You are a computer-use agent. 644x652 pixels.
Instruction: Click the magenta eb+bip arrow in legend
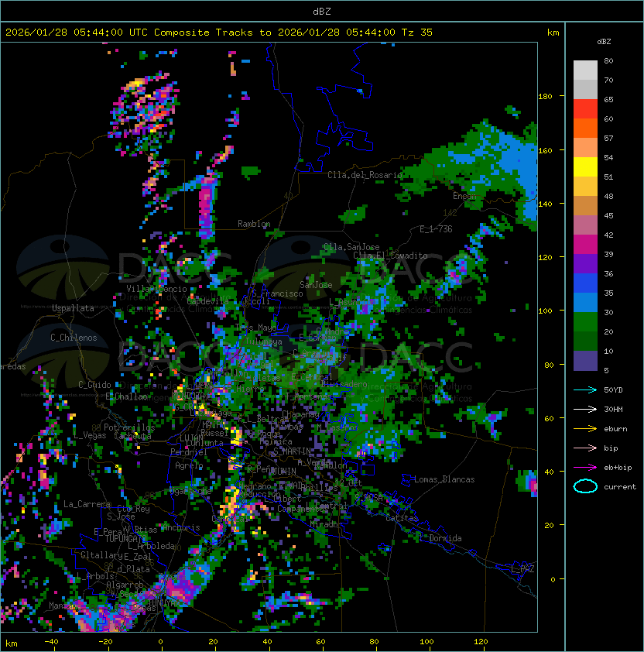tap(585, 468)
